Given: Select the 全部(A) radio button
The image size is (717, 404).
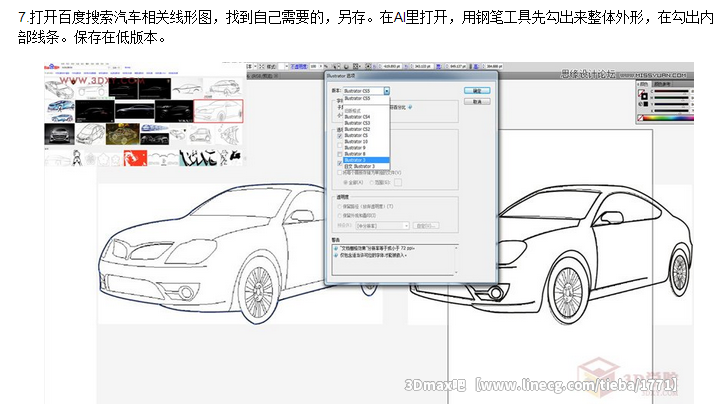Looking at the screenshot, I should pyautogui.click(x=345, y=182).
